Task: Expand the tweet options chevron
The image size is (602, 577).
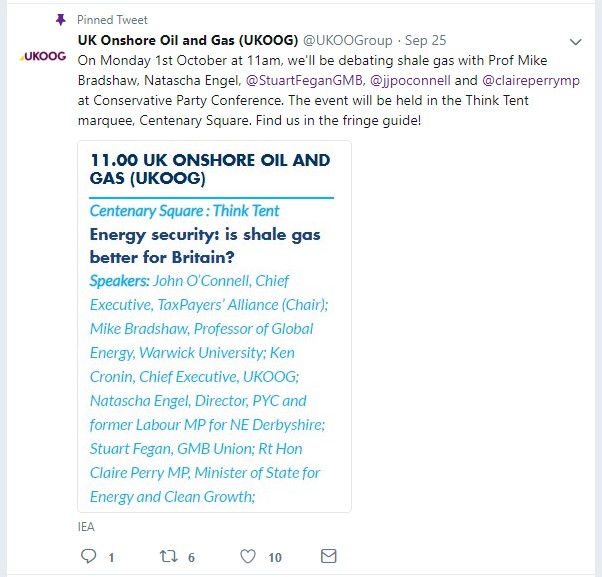Action: pos(575,42)
